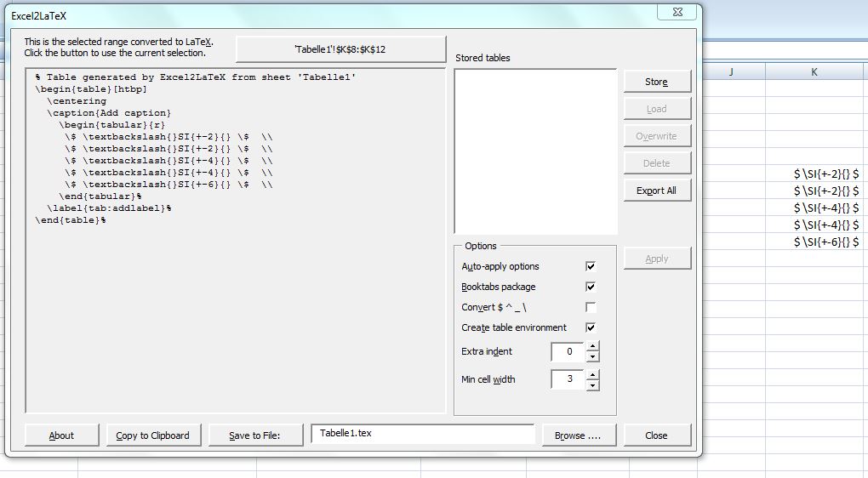Click the LaTeX output line \caption{Add caption}

coord(109,113)
